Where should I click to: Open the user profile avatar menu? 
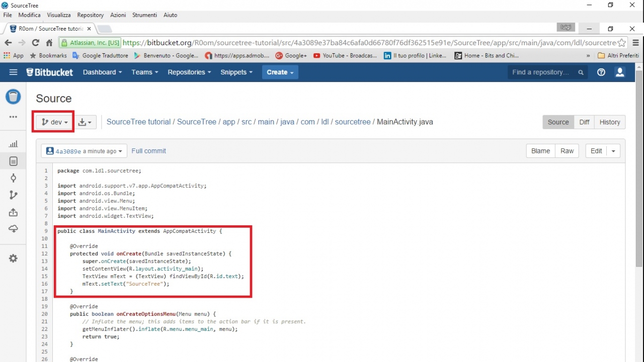click(x=620, y=72)
